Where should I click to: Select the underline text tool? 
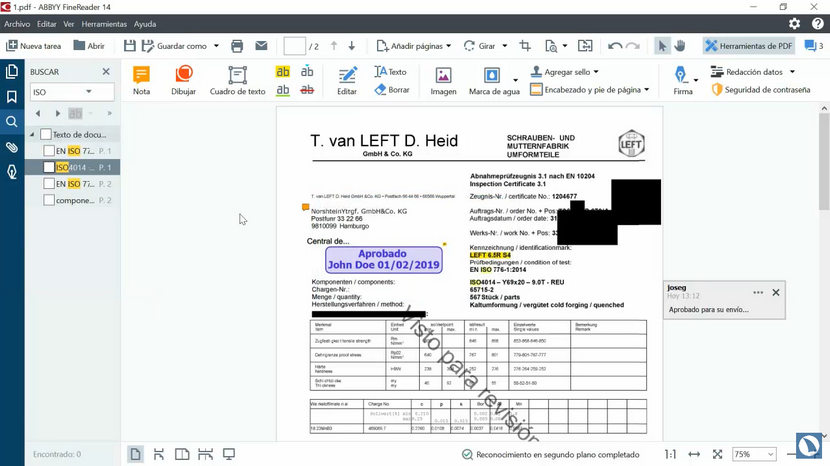(x=283, y=90)
